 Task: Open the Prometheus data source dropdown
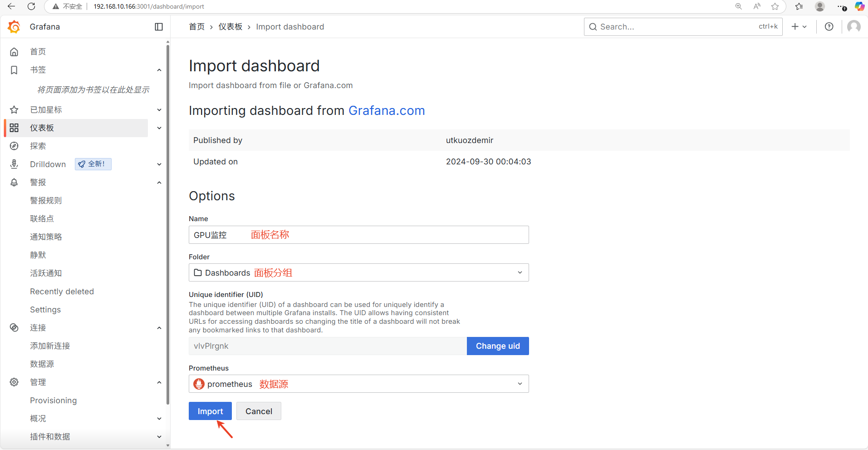(x=358, y=384)
